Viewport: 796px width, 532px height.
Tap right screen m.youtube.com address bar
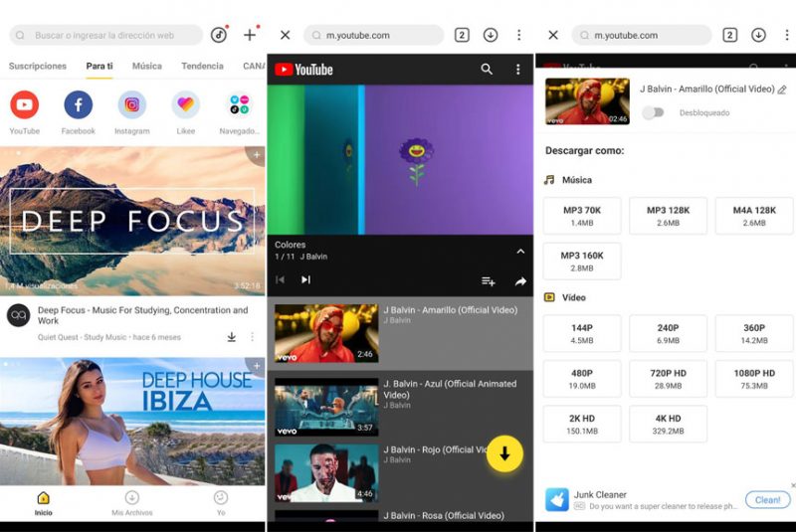point(642,35)
